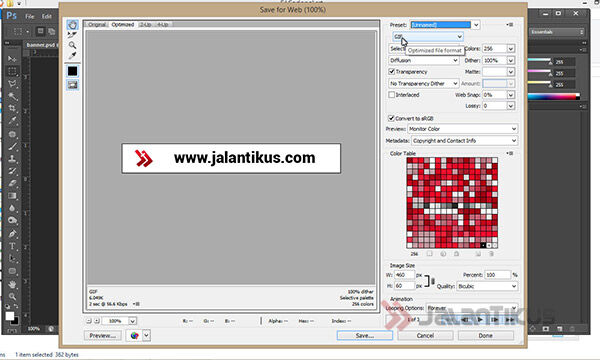
Task: Click the image width input field
Action: pos(404,275)
